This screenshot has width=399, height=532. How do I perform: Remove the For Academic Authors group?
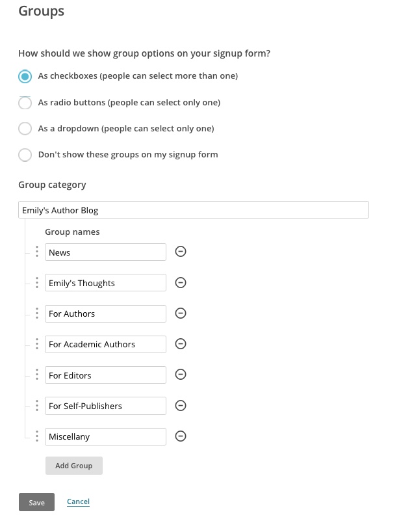tap(181, 344)
